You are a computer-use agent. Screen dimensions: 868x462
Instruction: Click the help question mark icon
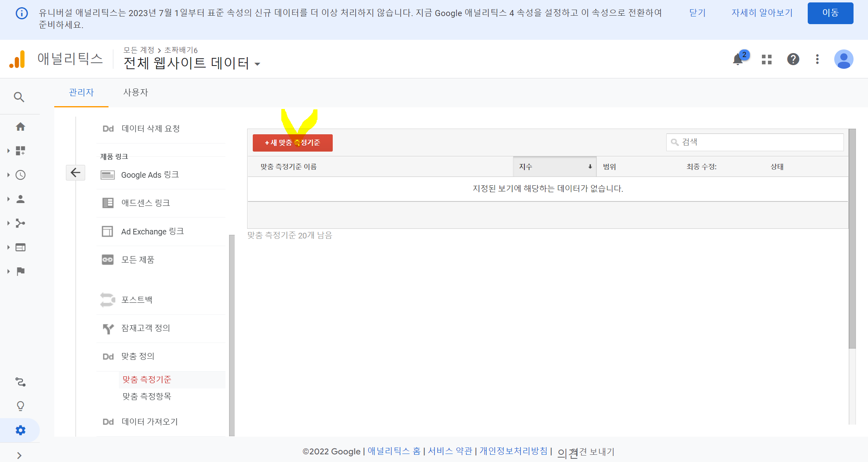(x=793, y=60)
